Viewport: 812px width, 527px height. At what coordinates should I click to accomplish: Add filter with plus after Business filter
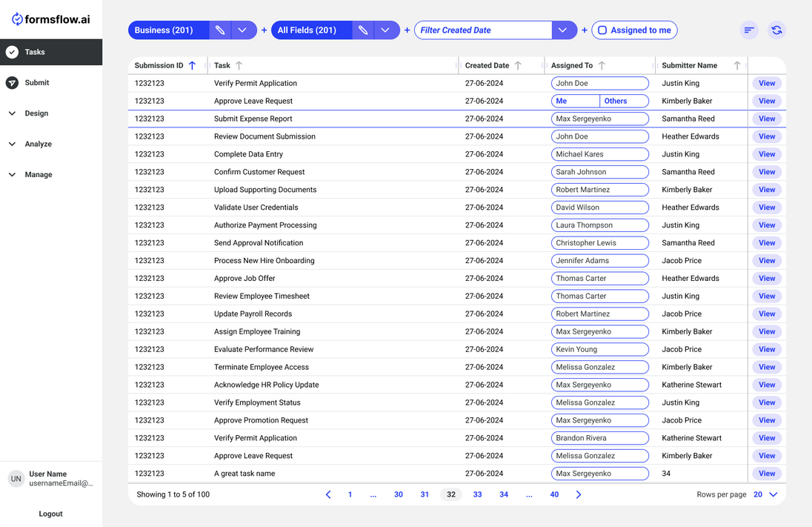click(264, 30)
